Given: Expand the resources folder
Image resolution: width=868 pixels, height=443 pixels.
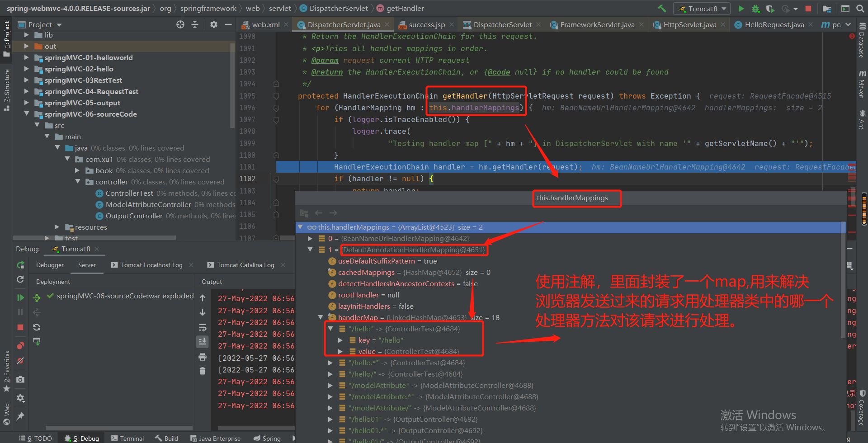Looking at the screenshot, I should coord(57,227).
